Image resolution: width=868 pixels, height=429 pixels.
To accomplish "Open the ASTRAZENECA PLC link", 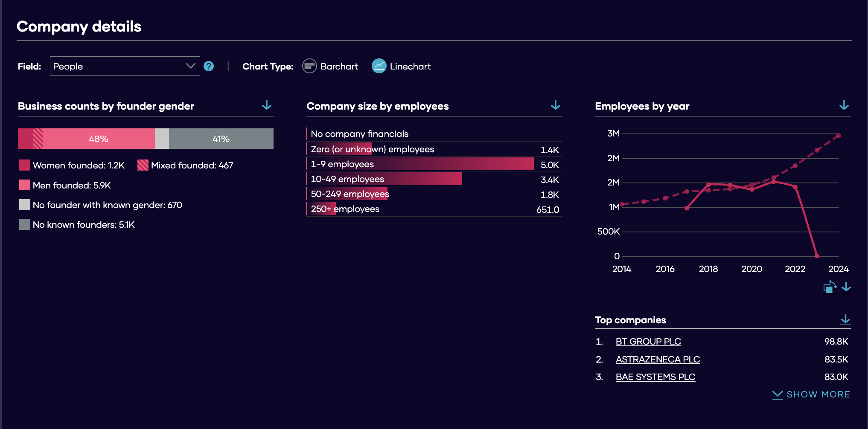I will (658, 359).
